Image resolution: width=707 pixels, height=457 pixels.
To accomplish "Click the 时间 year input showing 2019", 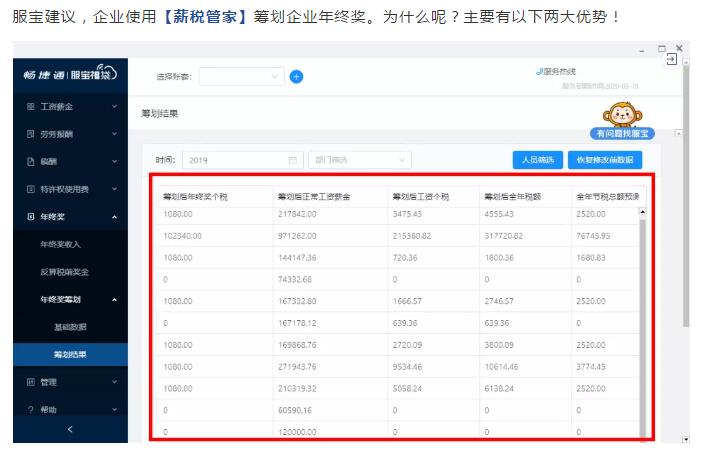I will coord(243,160).
